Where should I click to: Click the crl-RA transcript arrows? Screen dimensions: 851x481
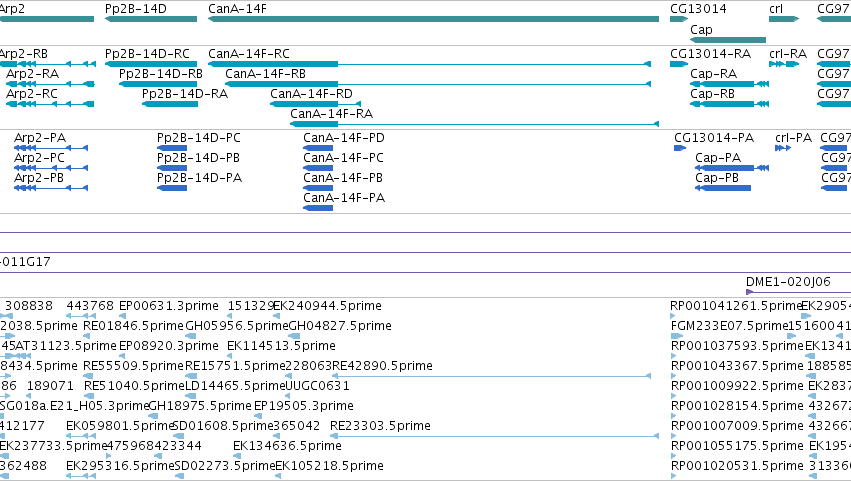784,64
